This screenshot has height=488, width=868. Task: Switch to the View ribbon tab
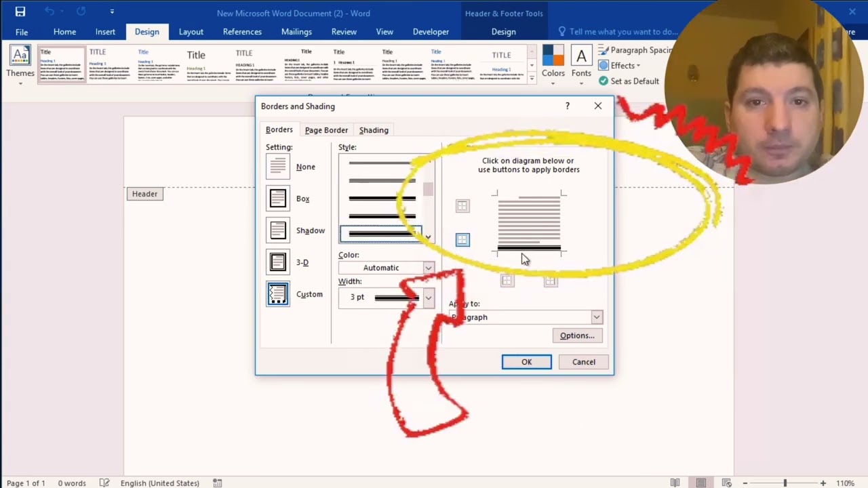(384, 32)
